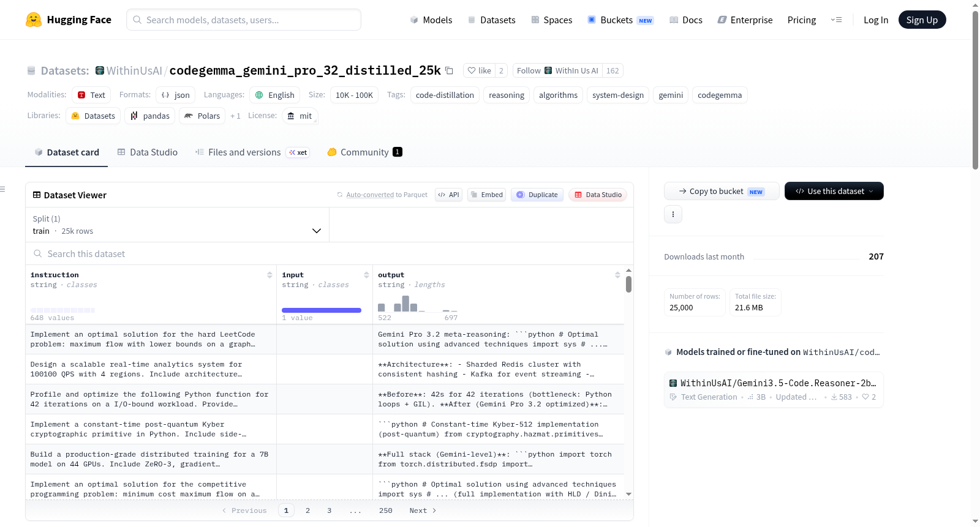Click the Community discussion count badge
The image size is (980, 527).
[398, 152]
